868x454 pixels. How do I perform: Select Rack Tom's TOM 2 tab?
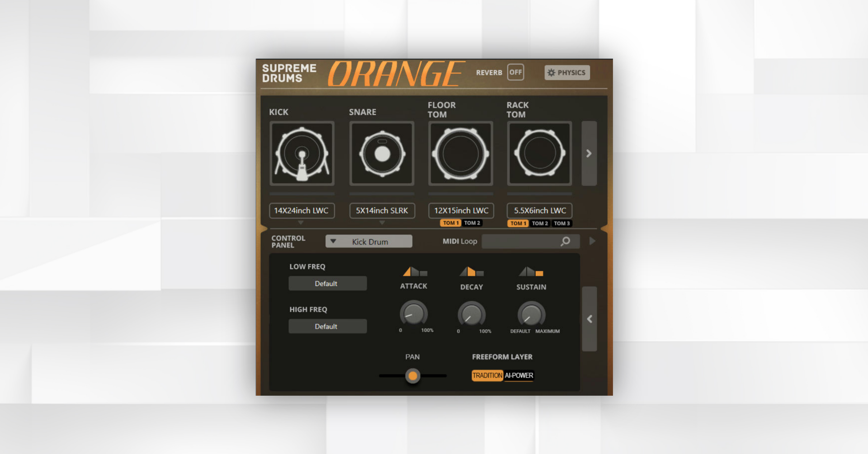coord(540,223)
